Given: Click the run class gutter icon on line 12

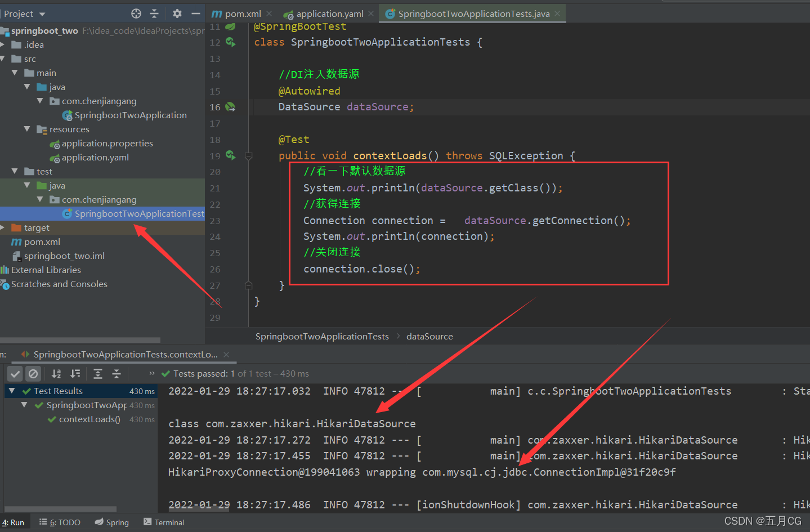Looking at the screenshot, I should [231, 42].
